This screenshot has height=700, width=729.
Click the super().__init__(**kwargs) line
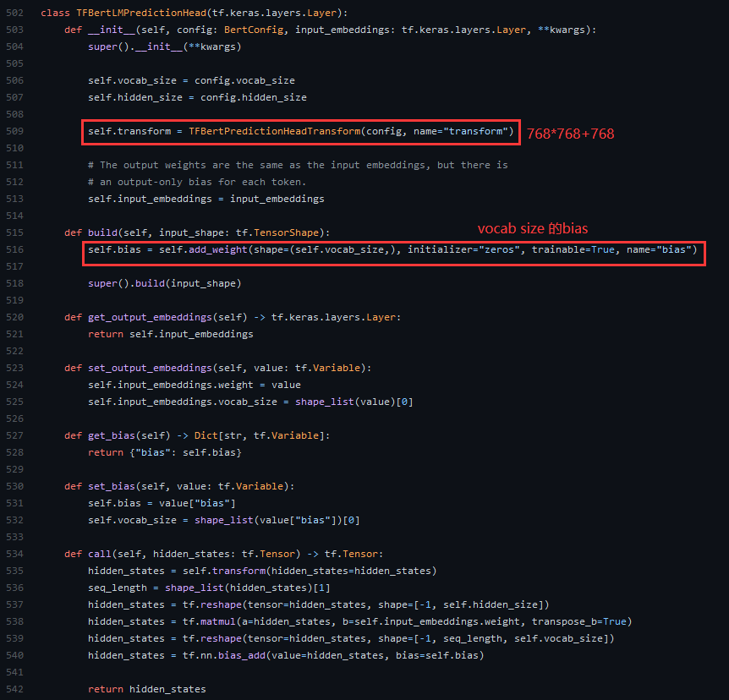point(165,47)
